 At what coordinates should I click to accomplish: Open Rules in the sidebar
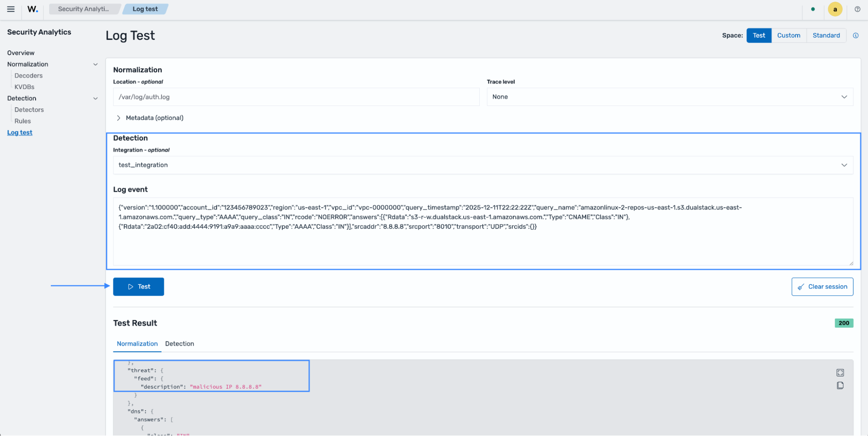(23, 121)
